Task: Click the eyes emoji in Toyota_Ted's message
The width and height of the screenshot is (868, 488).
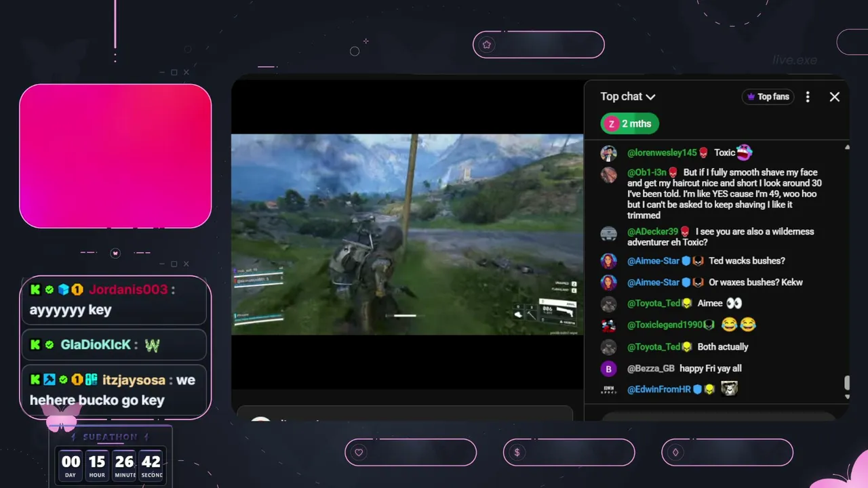Action: pyautogui.click(x=734, y=304)
